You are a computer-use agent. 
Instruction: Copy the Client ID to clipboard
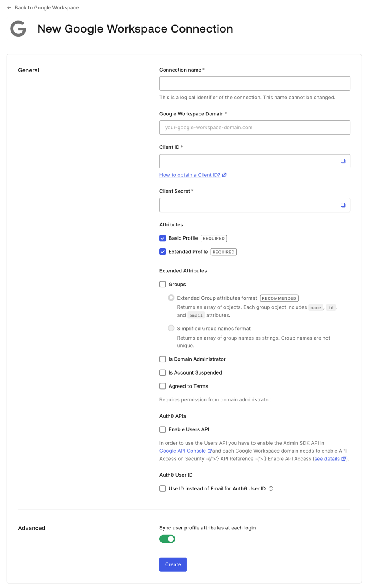(x=343, y=160)
